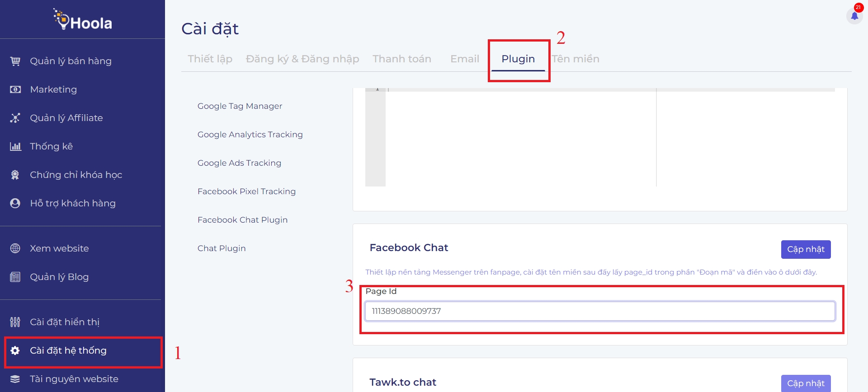Click the Affiliate network icon
The width and height of the screenshot is (868, 392).
[15, 118]
